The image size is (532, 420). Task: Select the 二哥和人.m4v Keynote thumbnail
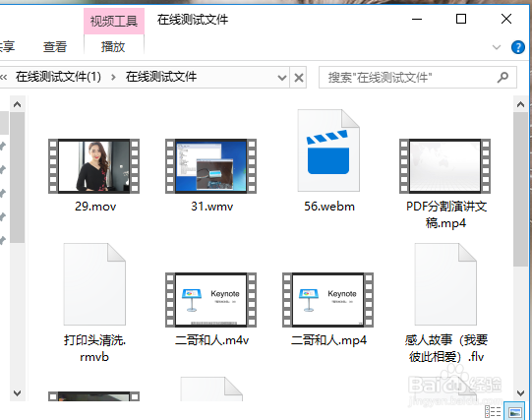(210, 300)
